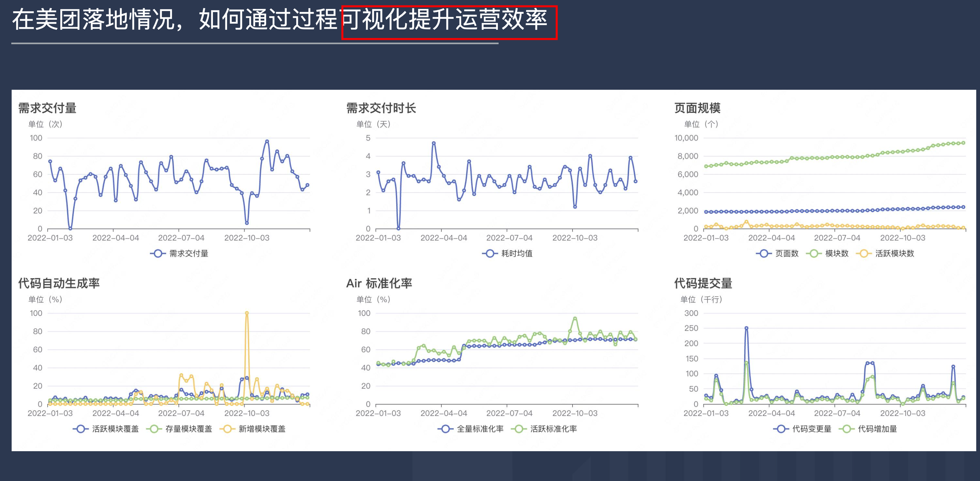Screen dimensions: 980x481
Task: Toggle the 耗时均值 legend series
Action: point(507,254)
